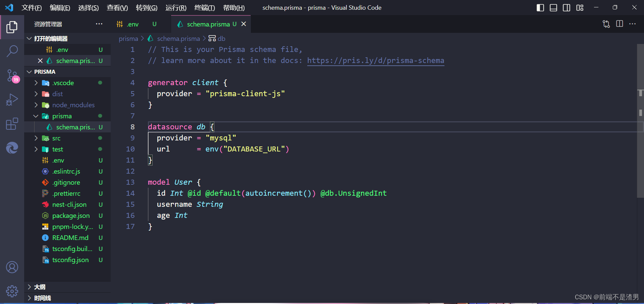Select schema.pris... under prisma folder
This screenshot has width=644, height=304.
tap(67, 127)
